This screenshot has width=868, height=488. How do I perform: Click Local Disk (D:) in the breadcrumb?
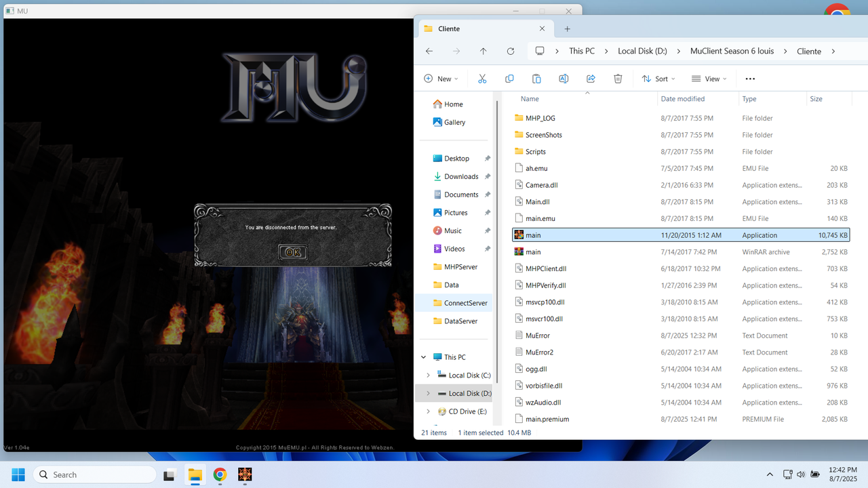[x=642, y=51]
